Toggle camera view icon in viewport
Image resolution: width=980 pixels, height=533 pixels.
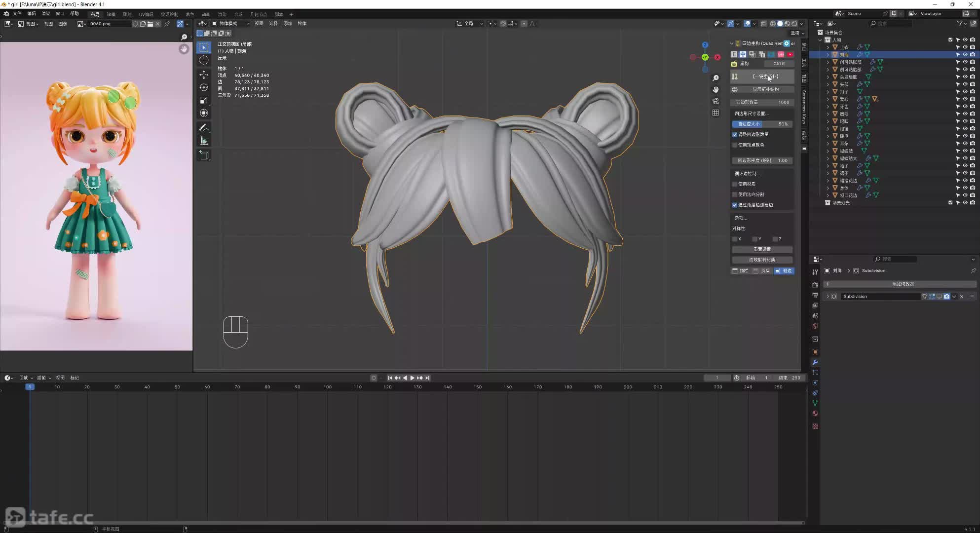[x=716, y=101]
